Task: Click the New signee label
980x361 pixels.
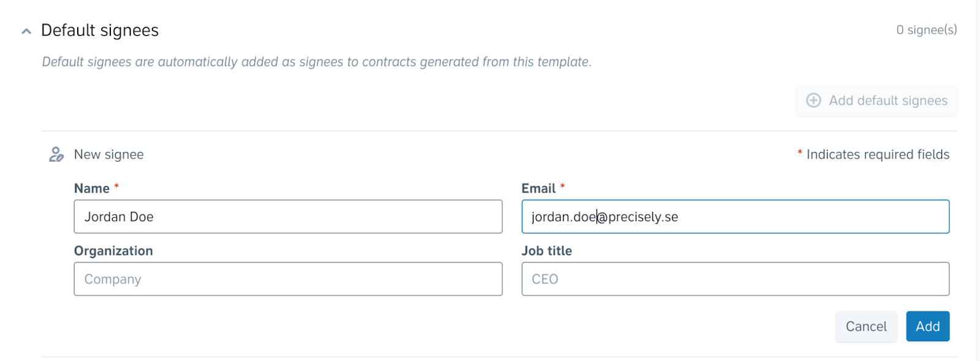Action: [x=109, y=154]
